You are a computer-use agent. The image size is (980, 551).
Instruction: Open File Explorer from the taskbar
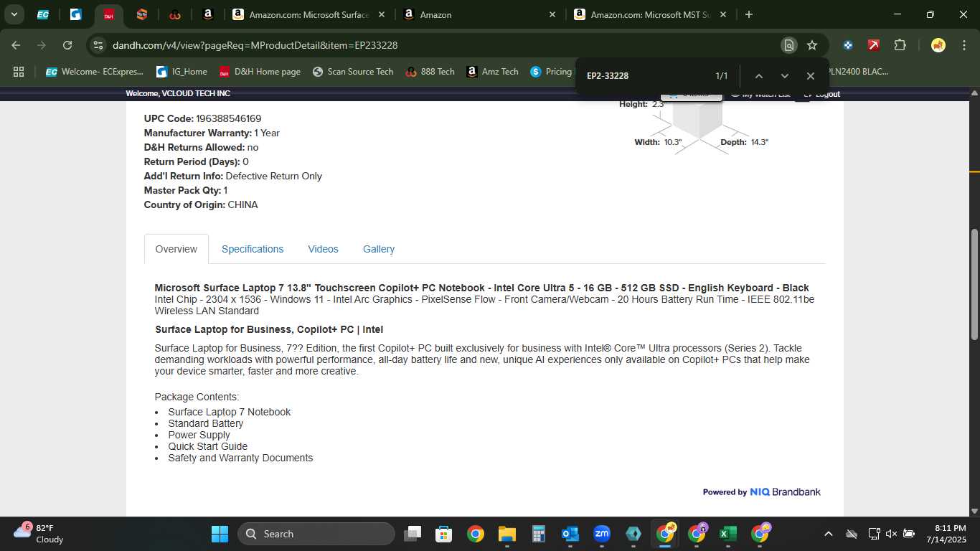coord(507,534)
